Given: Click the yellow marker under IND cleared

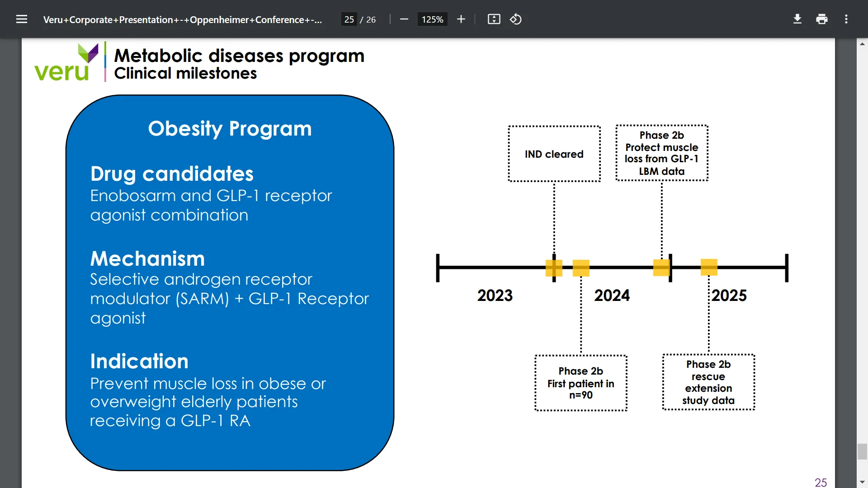Looking at the screenshot, I should point(554,268).
